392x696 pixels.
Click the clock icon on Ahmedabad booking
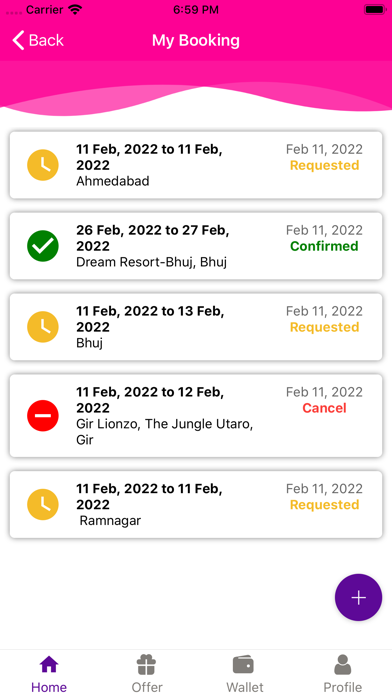coord(43,165)
